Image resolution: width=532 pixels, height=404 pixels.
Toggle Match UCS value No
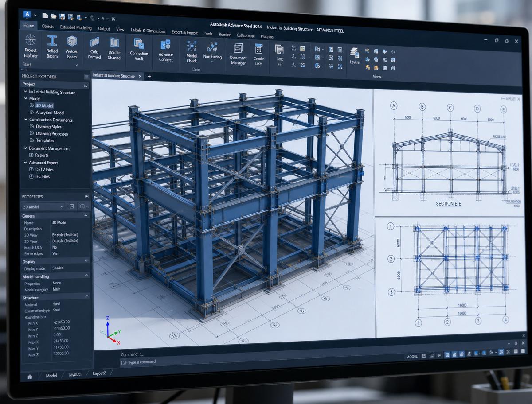coord(55,247)
